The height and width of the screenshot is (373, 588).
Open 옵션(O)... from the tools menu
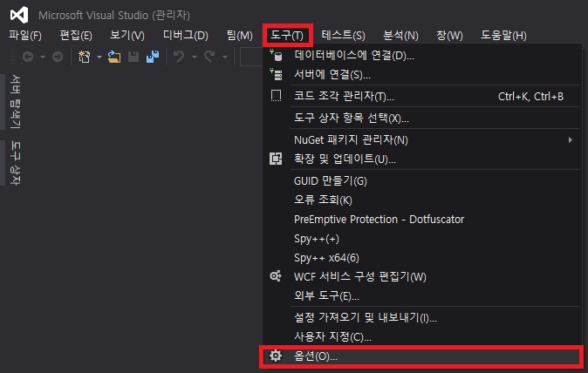(x=422, y=356)
